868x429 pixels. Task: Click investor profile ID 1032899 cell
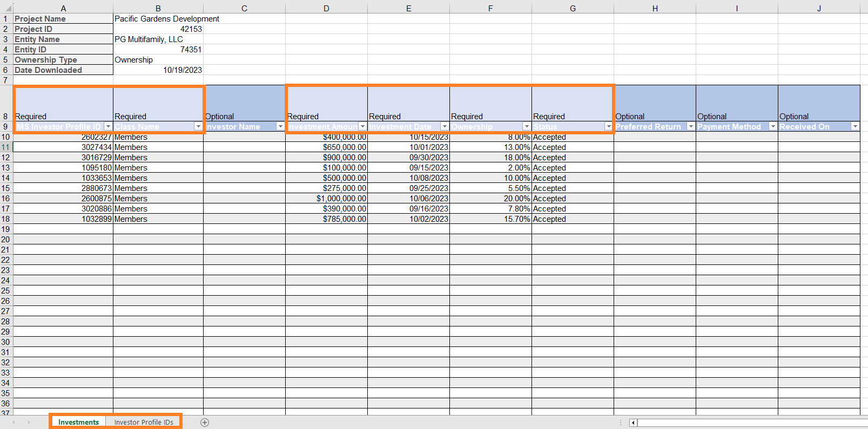pos(63,219)
